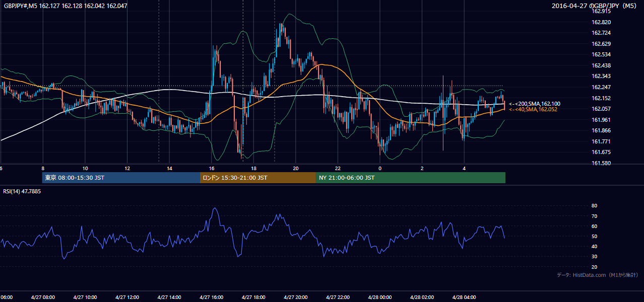644x302 pixels.
Task: Click price axis value 162.915
Action: click(601, 11)
